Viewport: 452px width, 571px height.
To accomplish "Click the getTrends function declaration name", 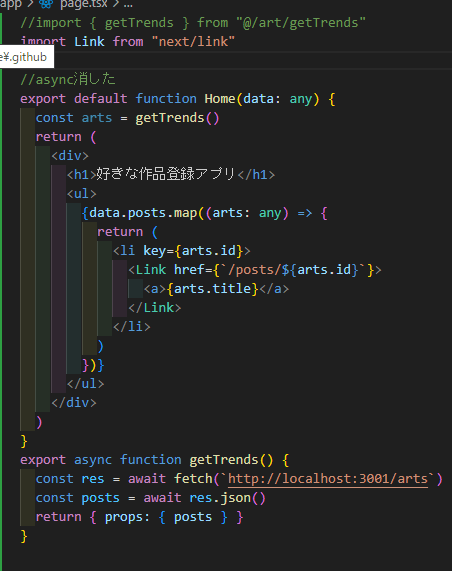I will coord(223,460).
